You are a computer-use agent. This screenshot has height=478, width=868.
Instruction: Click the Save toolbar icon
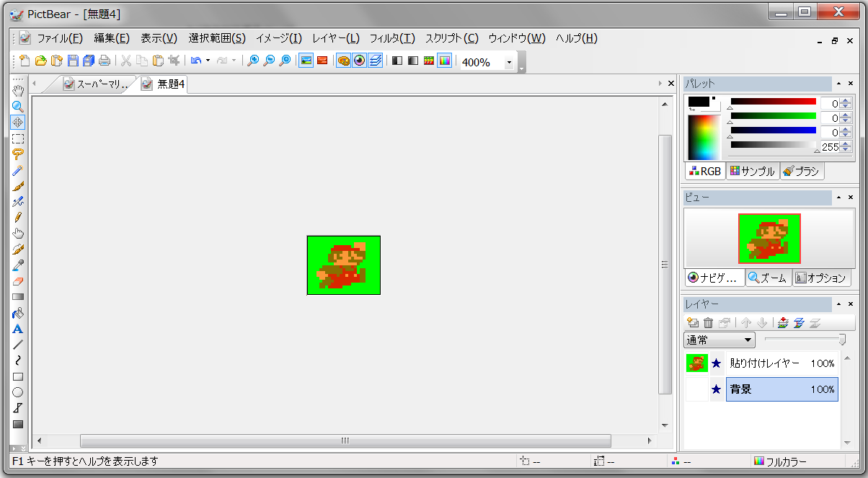(x=73, y=61)
